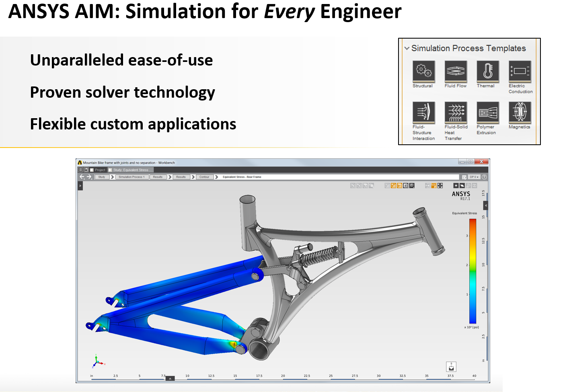
Task: Expand the left side panel arrow
Action: tap(80, 186)
